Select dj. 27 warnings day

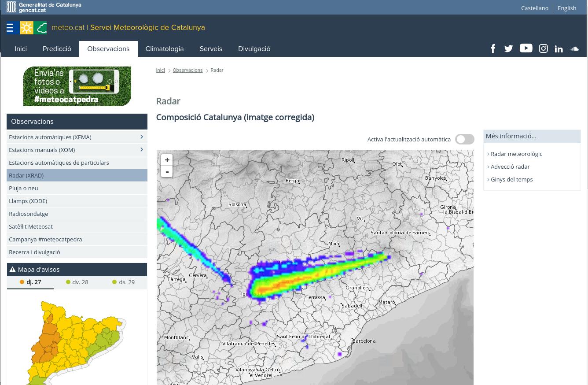(x=30, y=282)
